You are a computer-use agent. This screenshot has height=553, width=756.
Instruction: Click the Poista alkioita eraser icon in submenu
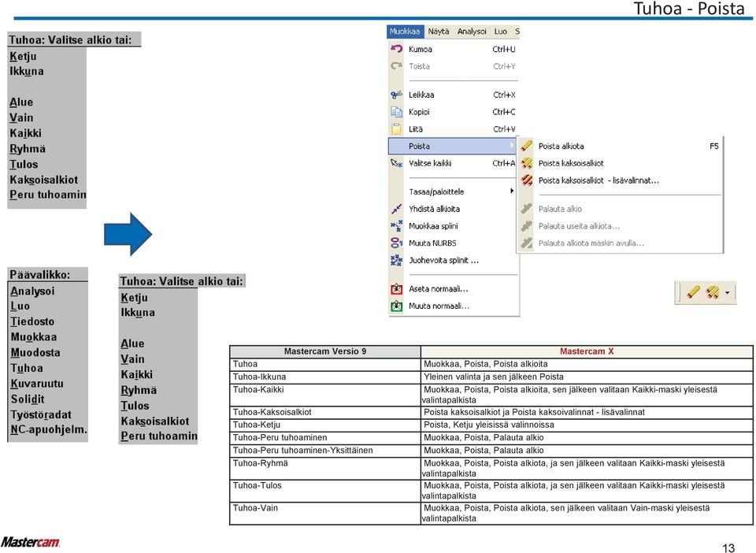[527, 146]
